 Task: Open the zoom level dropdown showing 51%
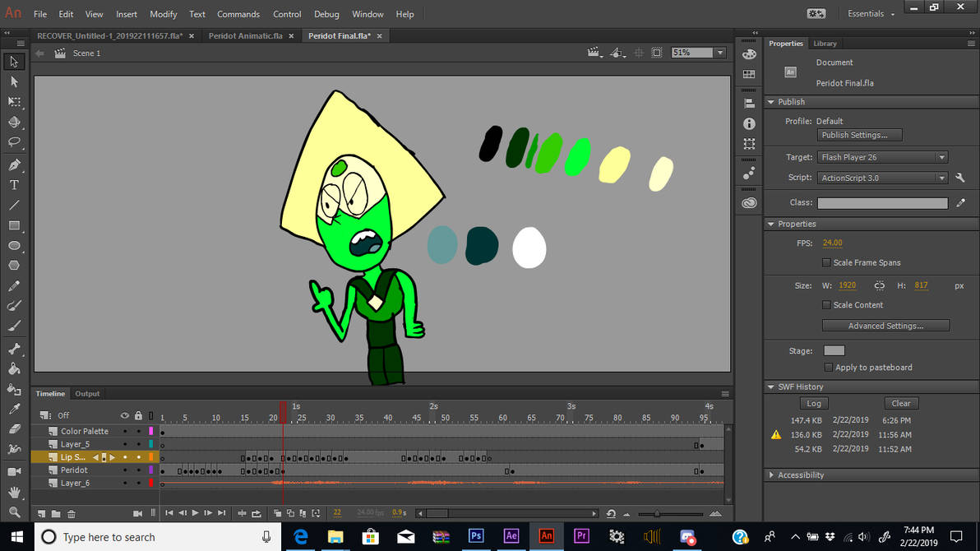coord(719,52)
